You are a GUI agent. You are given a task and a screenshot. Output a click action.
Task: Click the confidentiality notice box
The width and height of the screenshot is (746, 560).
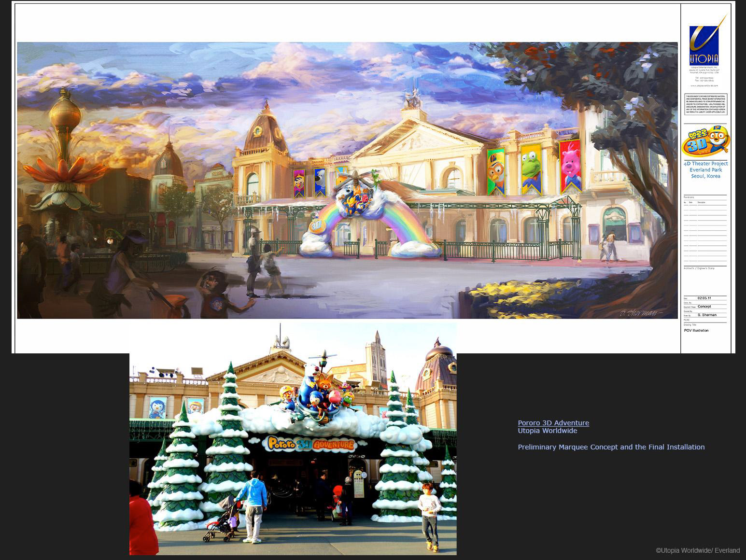705,104
